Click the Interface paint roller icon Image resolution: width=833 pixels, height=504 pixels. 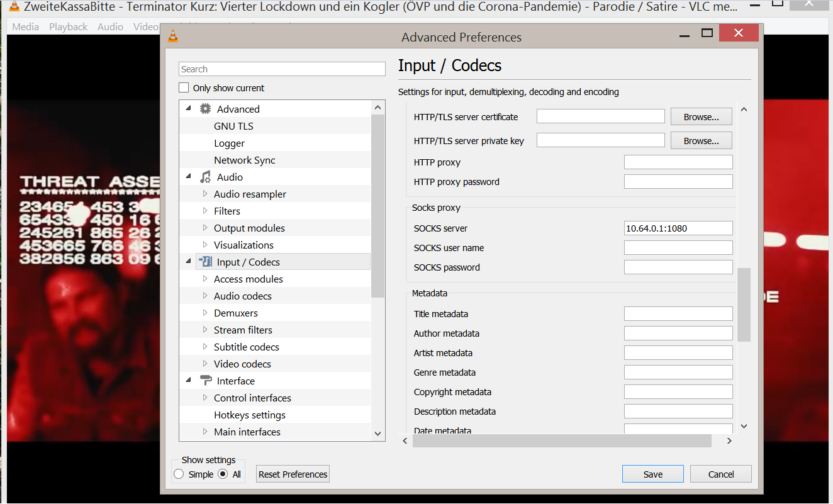pos(205,381)
